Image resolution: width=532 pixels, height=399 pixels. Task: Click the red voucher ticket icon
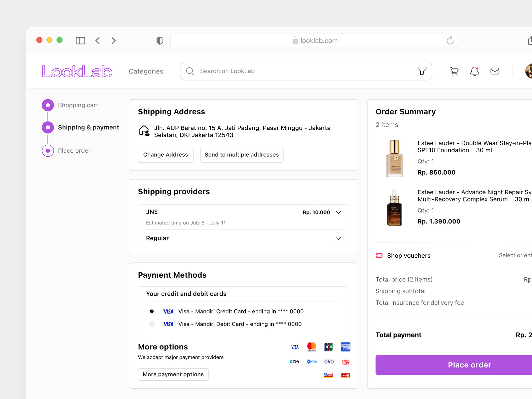point(379,255)
